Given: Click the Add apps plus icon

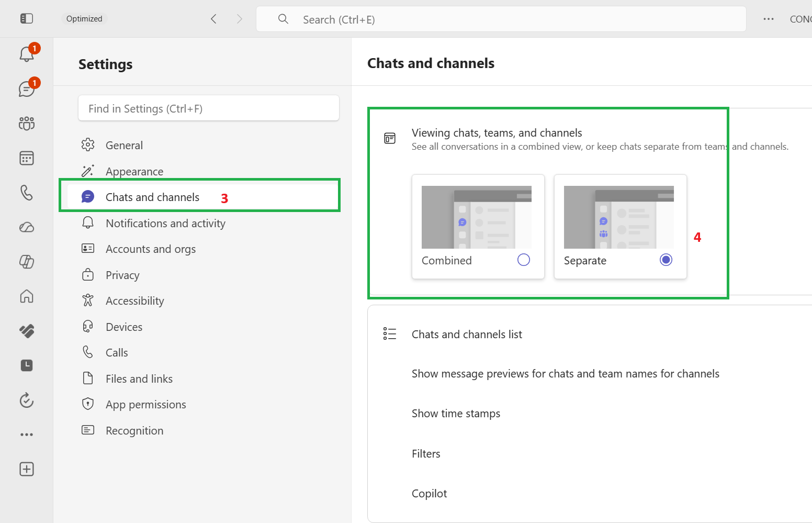Looking at the screenshot, I should (x=27, y=469).
